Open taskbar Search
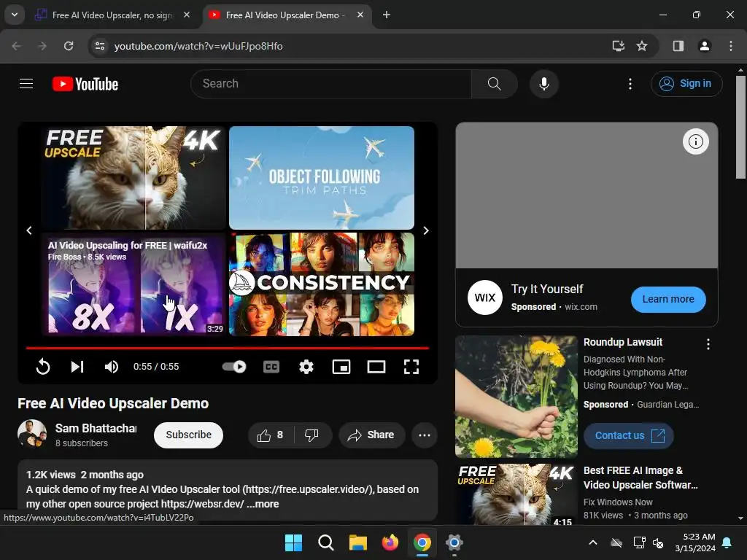This screenshot has height=560, width=747. pos(326,542)
